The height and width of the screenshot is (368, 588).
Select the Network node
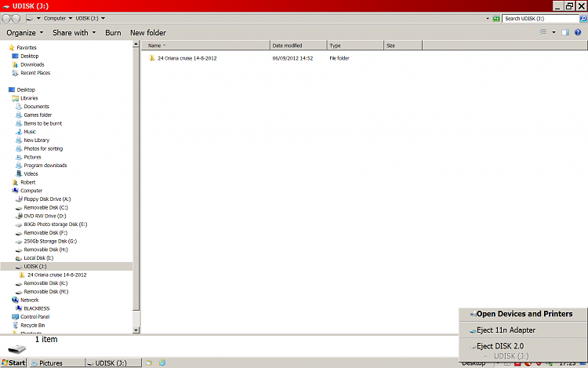pyautogui.click(x=30, y=300)
